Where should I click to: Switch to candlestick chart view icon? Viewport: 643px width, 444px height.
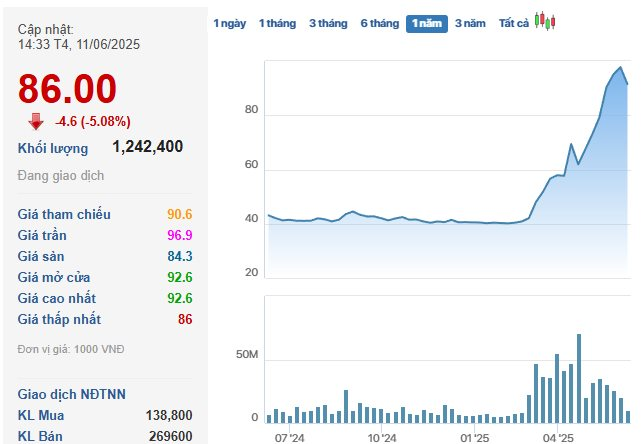coord(545,21)
